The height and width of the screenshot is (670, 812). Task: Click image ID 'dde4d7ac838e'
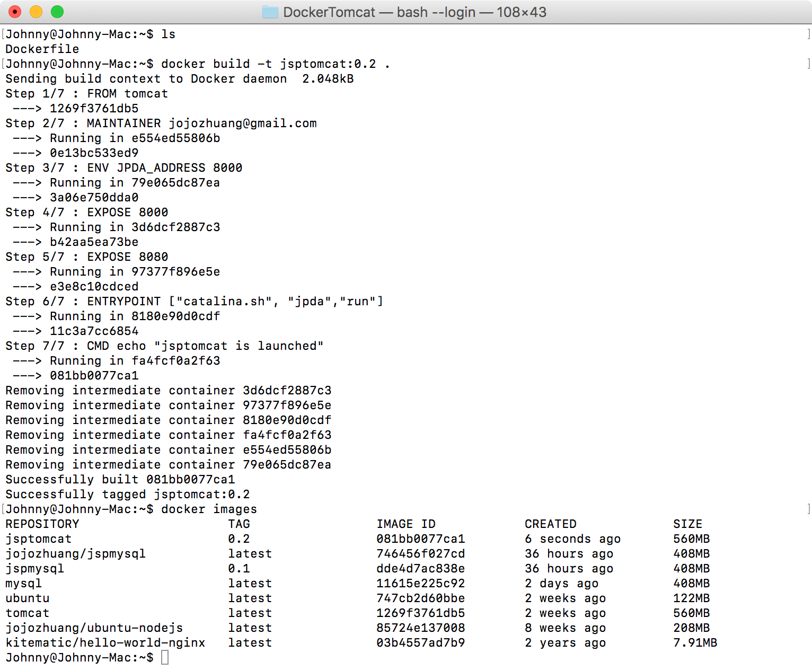[x=421, y=568]
